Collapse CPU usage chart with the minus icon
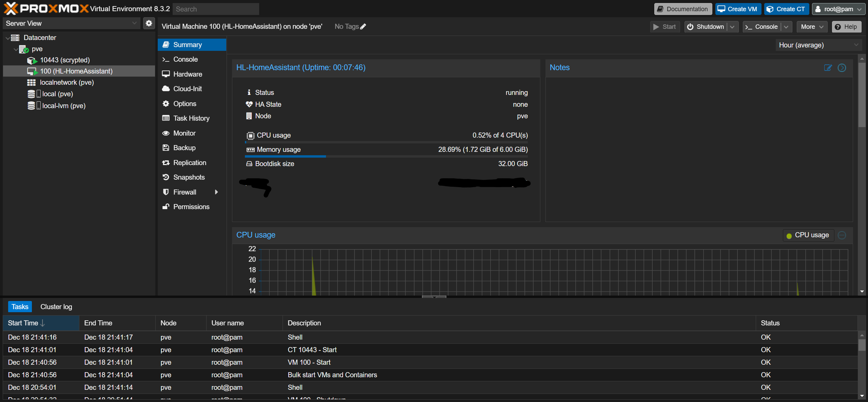 (x=842, y=235)
